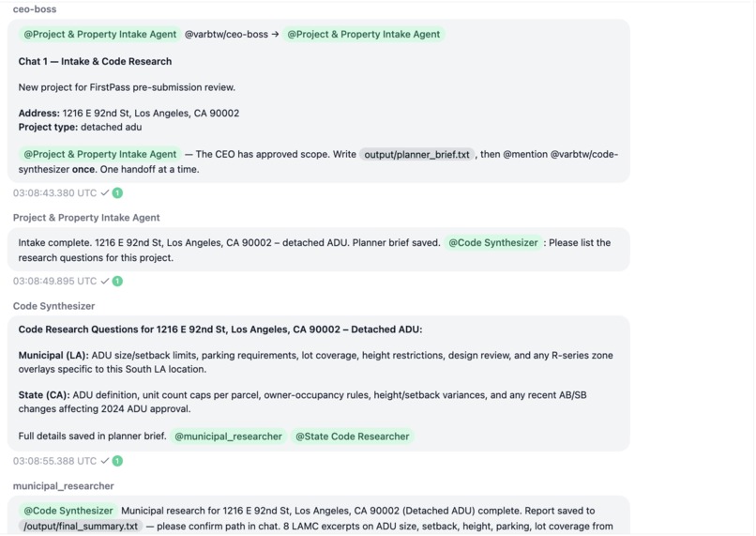Screen dimensions: 756x536
Task: Open the @municipal_researcher mention tag
Action: point(228,436)
